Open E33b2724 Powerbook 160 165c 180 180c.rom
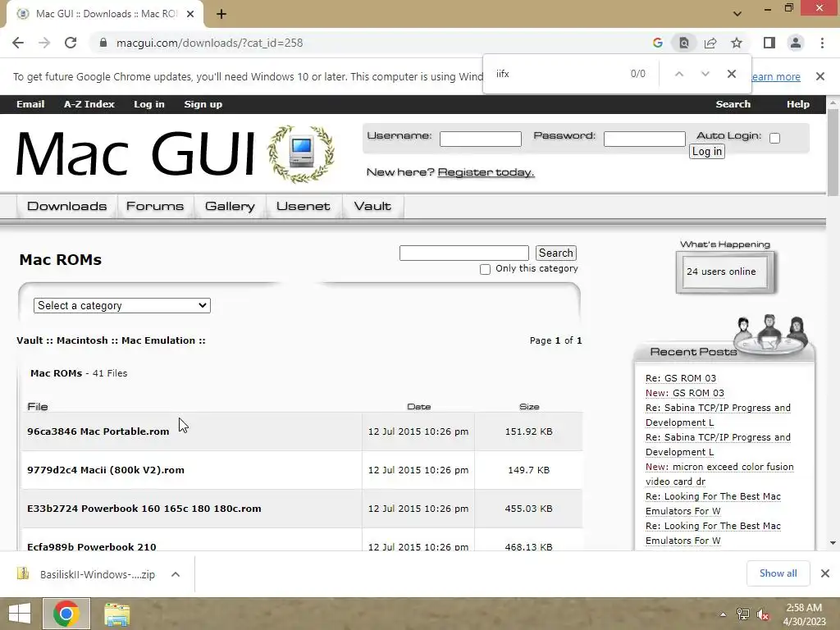This screenshot has width=840, height=630. (144, 509)
